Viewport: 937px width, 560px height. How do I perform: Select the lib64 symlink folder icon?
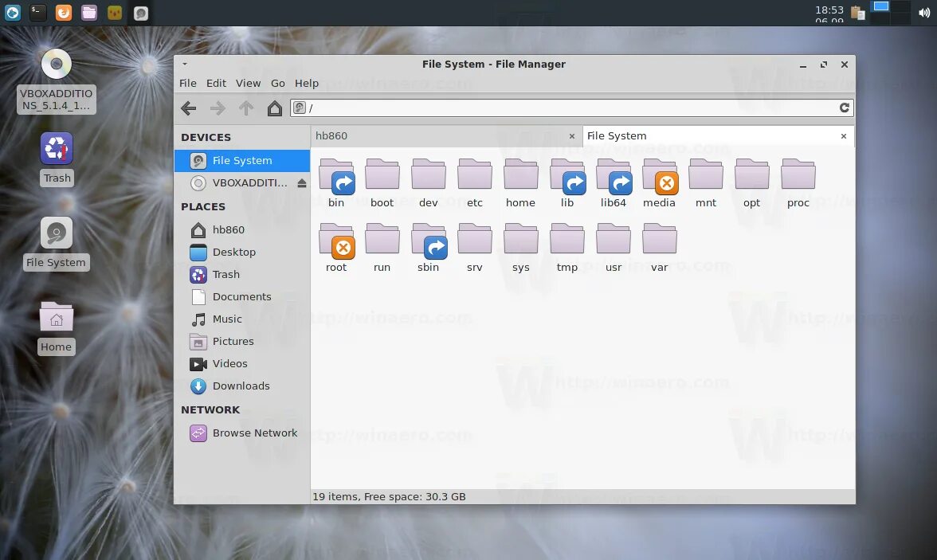click(614, 176)
